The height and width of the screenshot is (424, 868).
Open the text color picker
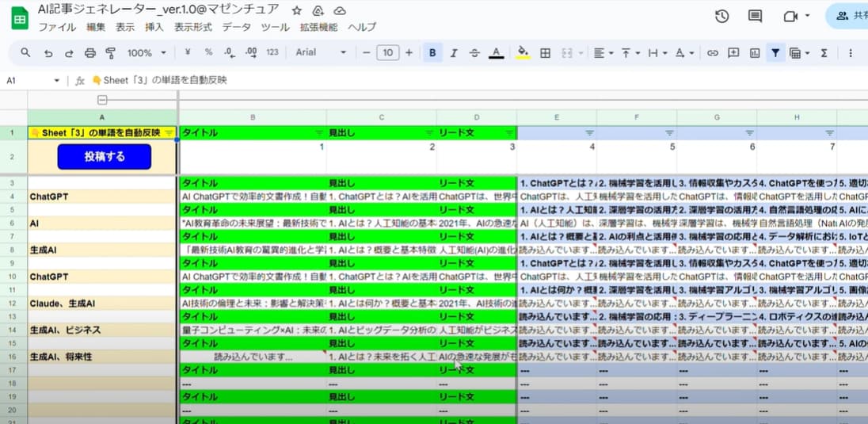point(496,52)
